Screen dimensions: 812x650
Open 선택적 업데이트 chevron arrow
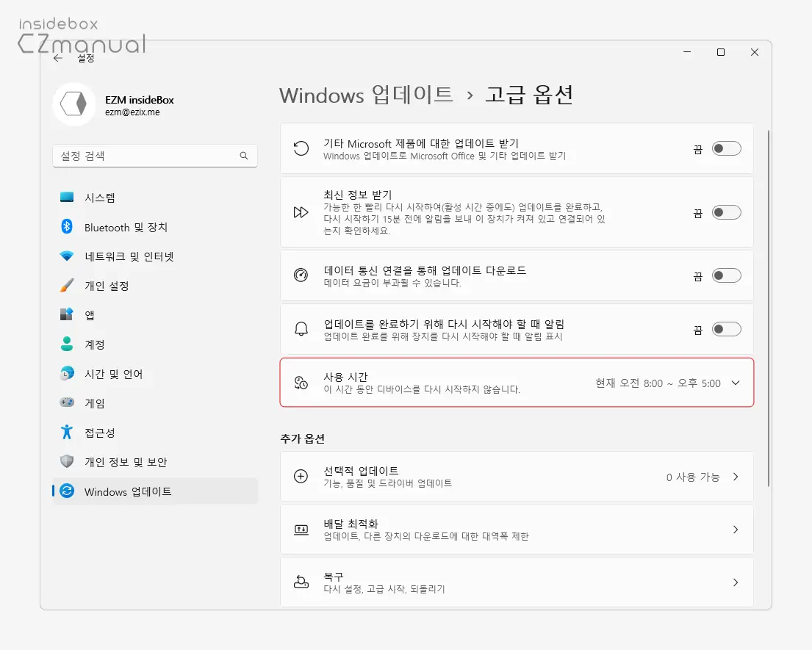(736, 477)
